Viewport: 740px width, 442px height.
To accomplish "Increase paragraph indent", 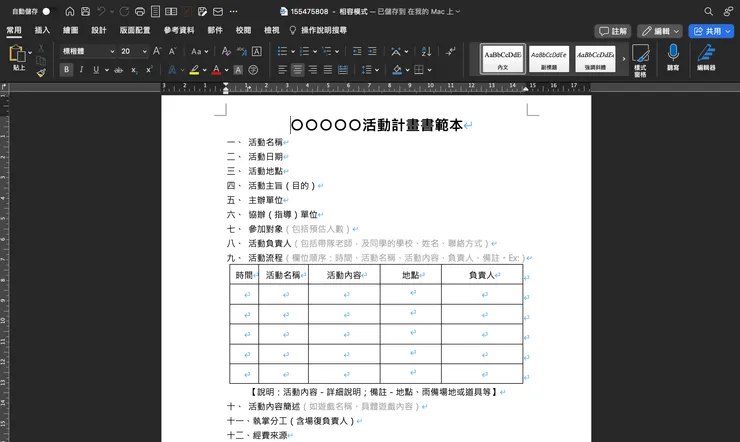I will pyautogui.click(x=372, y=51).
